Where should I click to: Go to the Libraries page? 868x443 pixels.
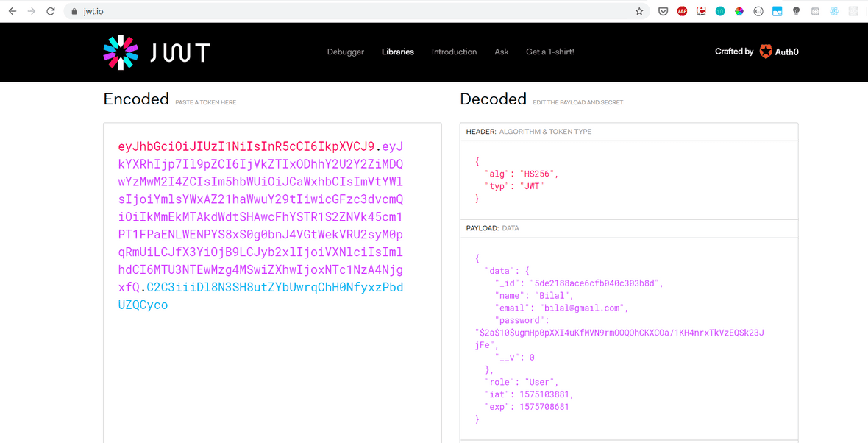coord(397,52)
